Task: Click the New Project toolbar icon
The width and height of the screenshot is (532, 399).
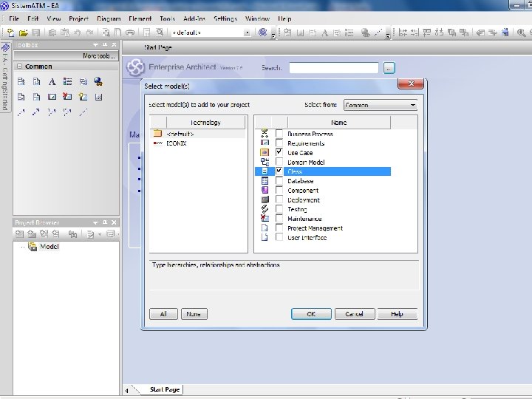Action: [10, 33]
